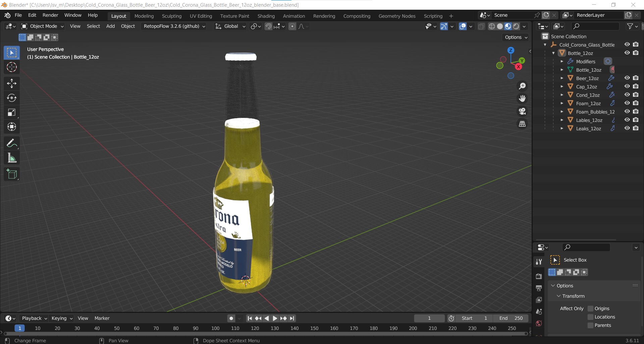644x344 pixels.
Task: Jump to the timeline end frame
Action: pos(292,318)
